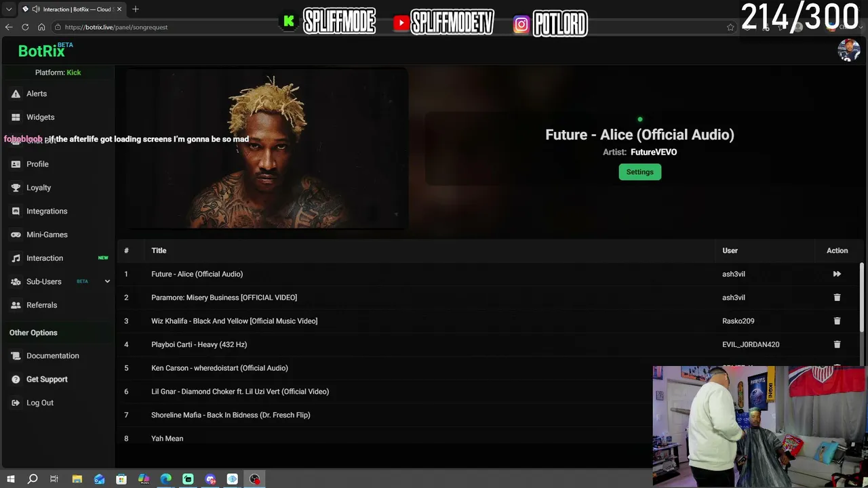
Task: Delete Playboi Carti - Heavy from the queue
Action: click(x=837, y=344)
